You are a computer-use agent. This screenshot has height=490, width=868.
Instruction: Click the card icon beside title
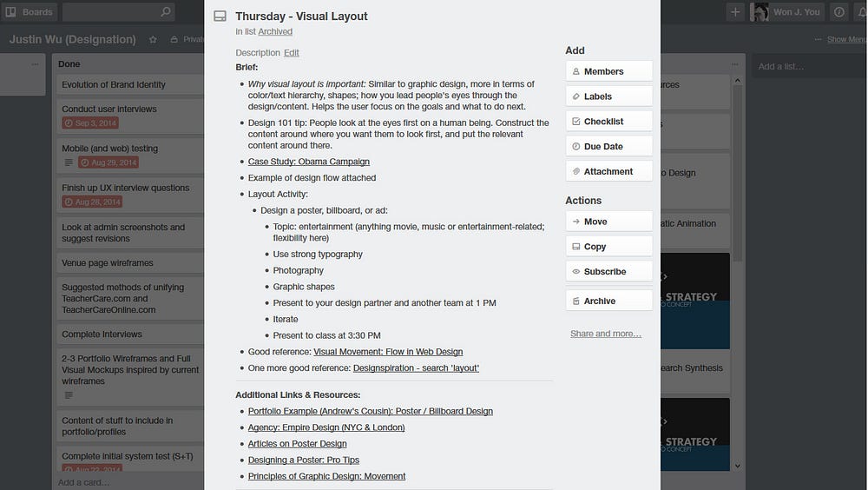pyautogui.click(x=220, y=17)
